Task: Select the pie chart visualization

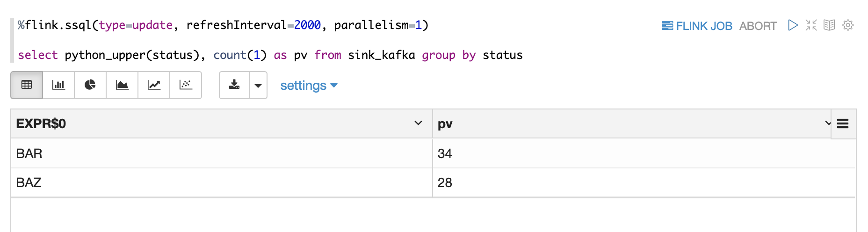Action: click(x=90, y=85)
